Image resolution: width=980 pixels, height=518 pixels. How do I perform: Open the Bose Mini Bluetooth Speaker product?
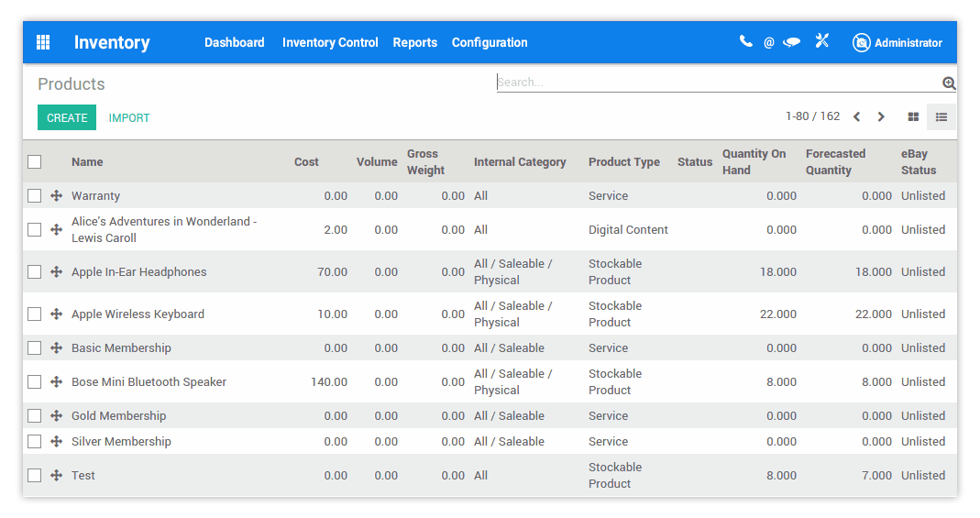pyautogui.click(x=149, y=381)
